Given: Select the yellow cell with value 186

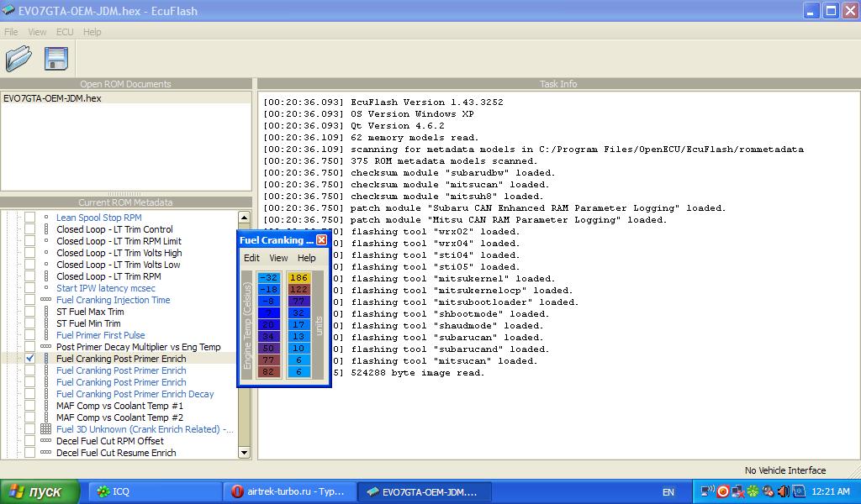Looking at the screenshot, I should [x=298, y=277].
